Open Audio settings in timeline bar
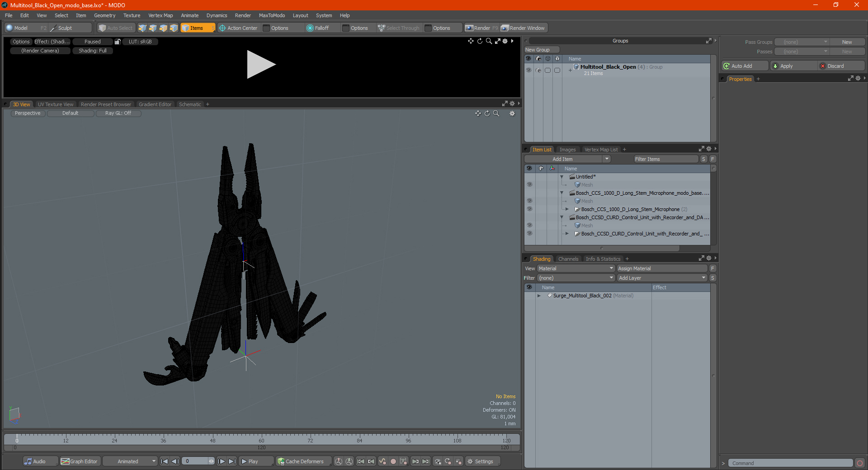The height and width of the screenshot is (470, 868). 40,461
